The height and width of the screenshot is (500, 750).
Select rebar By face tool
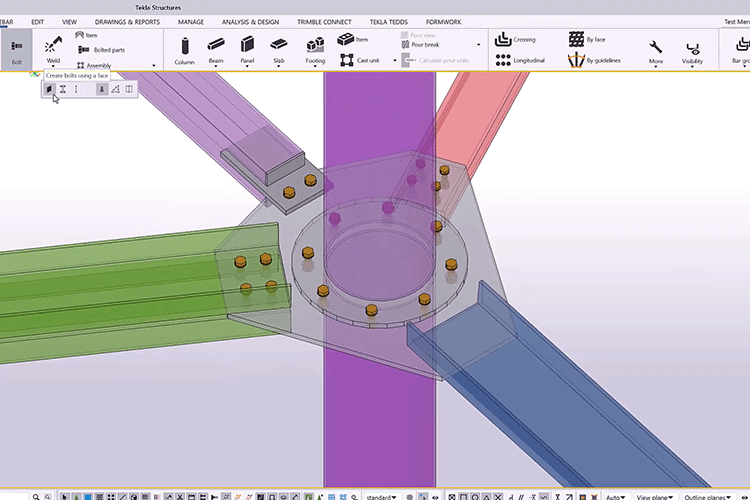tap(587, 39)
